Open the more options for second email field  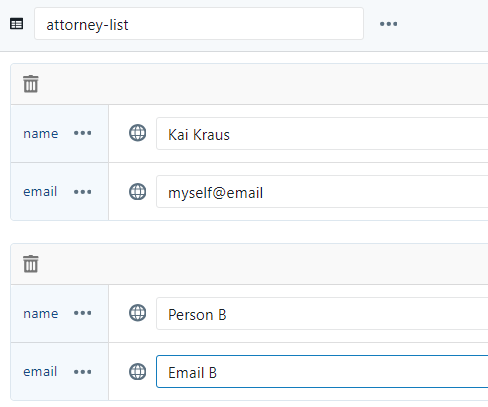click(x=82, y=372)
